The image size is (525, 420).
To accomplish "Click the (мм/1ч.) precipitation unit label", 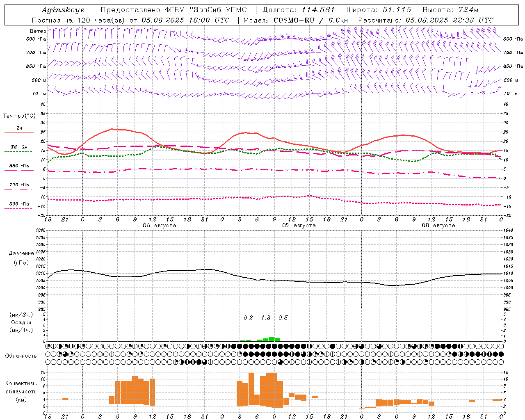I will coord(21,330).
